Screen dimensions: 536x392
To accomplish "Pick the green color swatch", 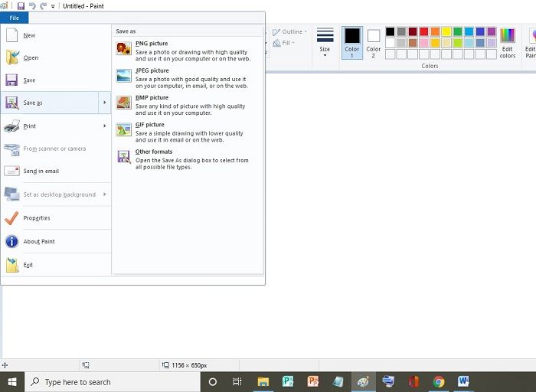I will pos(458,32).
